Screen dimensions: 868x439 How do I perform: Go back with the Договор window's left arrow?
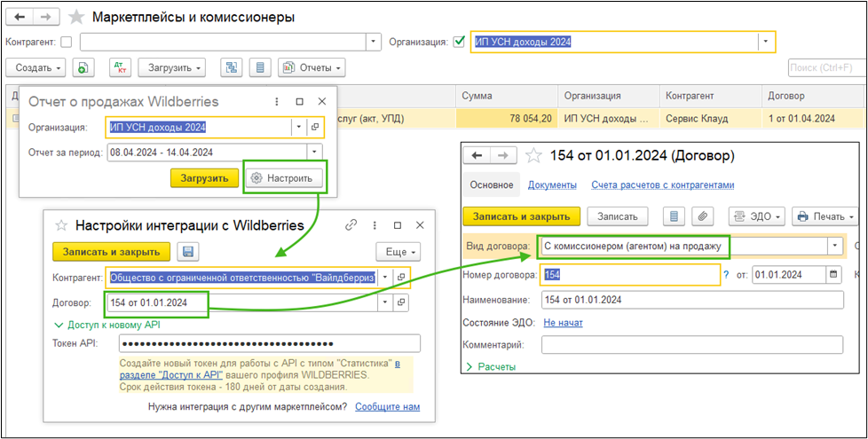pos(477,156)
